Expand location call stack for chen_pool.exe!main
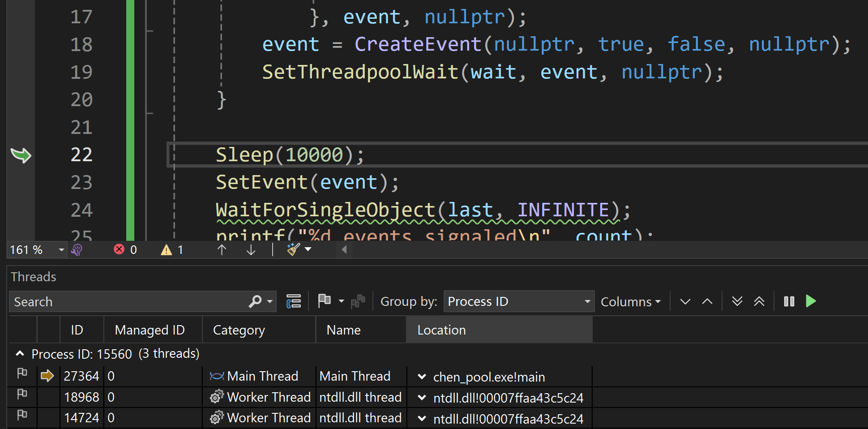 (422, 377)
